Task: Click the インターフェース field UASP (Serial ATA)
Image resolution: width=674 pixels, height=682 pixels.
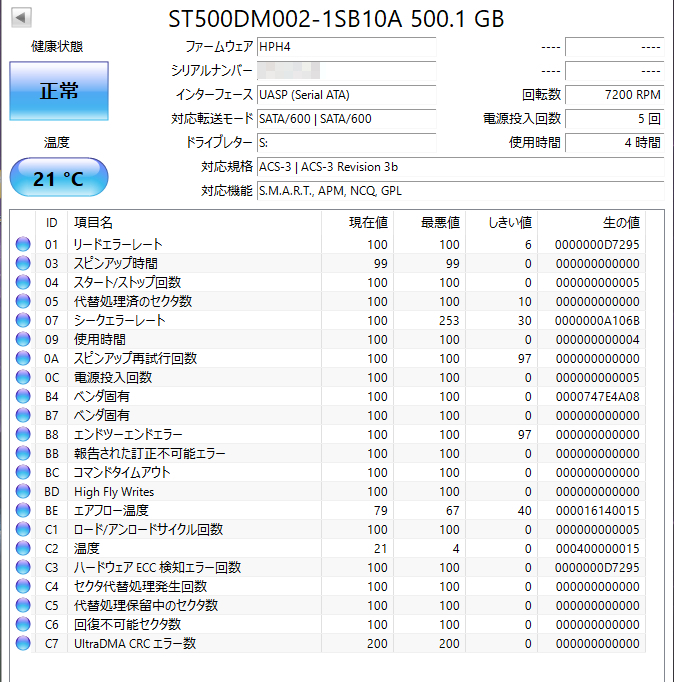Action: click(347, 95)
